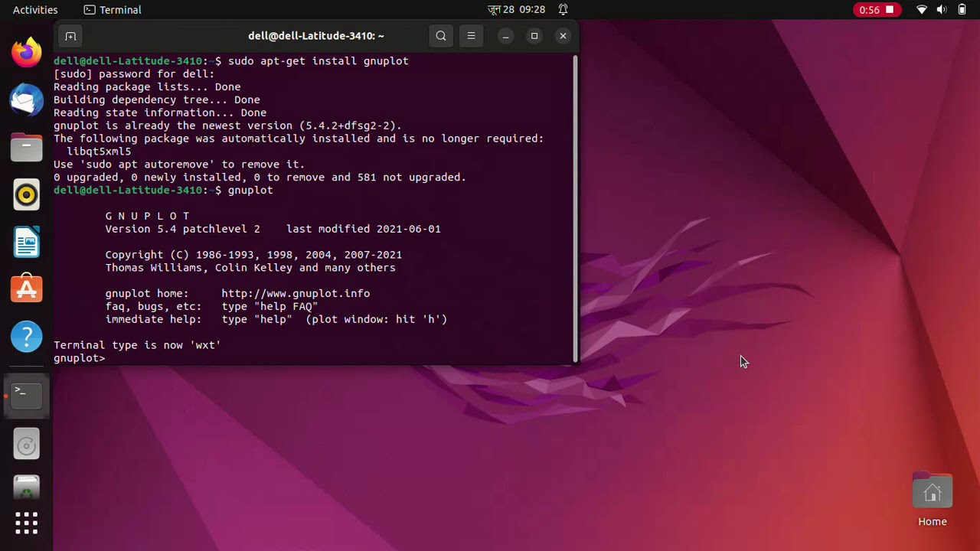Click 'Building dependency tree... Done' line
This screenshot has width=980, height=551.
pyautogui.click(x=157, y=100)
